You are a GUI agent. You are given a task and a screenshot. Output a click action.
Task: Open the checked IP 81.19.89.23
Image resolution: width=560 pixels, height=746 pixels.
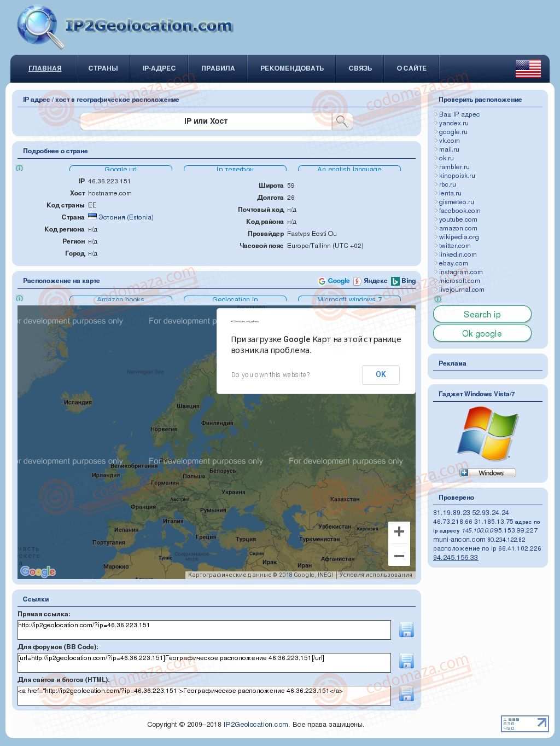point(452,513)
